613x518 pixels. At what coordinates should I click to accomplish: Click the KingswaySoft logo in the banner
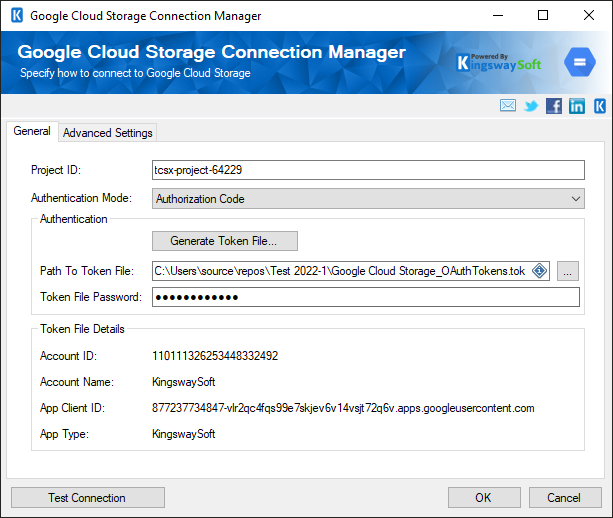[x=499, y=63]
